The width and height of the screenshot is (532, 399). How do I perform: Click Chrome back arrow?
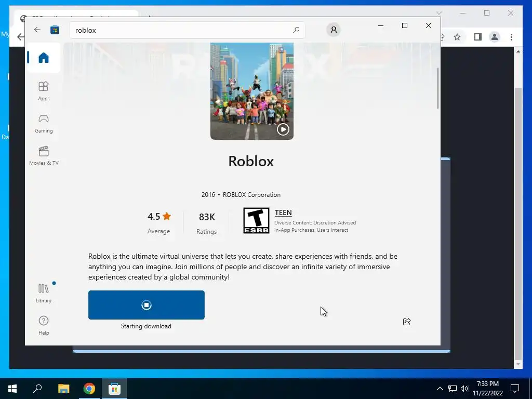click(x=20, y=37)
